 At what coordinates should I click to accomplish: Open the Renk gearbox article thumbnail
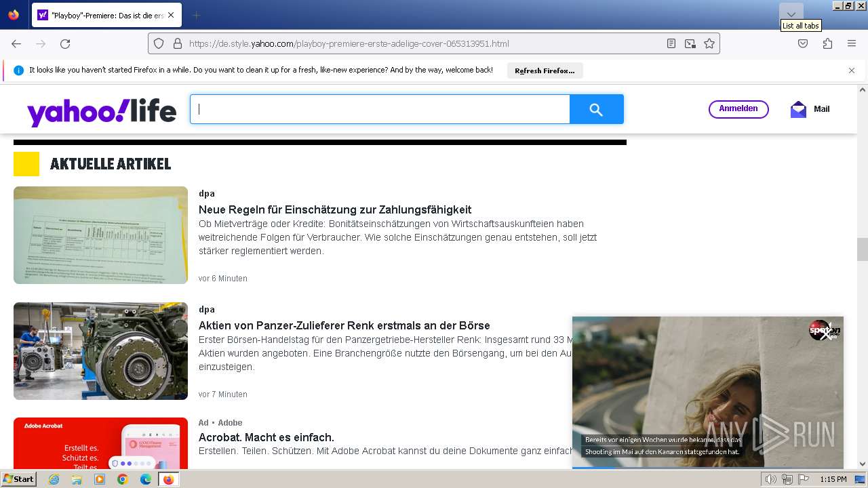100,351
